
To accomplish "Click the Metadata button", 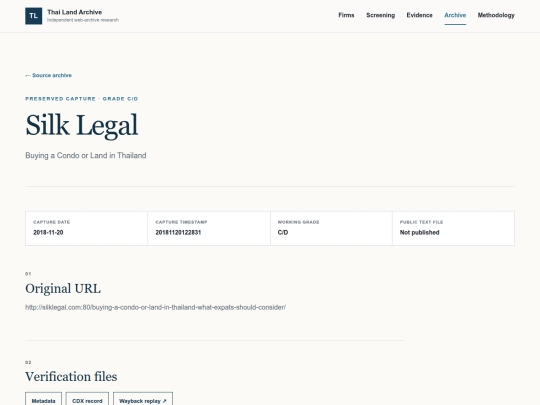I will pos(43,401).
